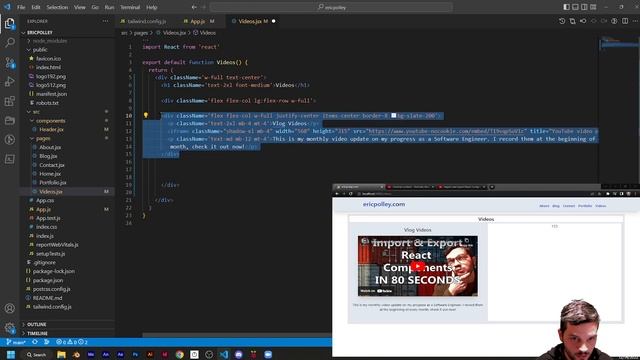Click the sync changes icon in status bar
640x360 pixels.
[35, 342]
